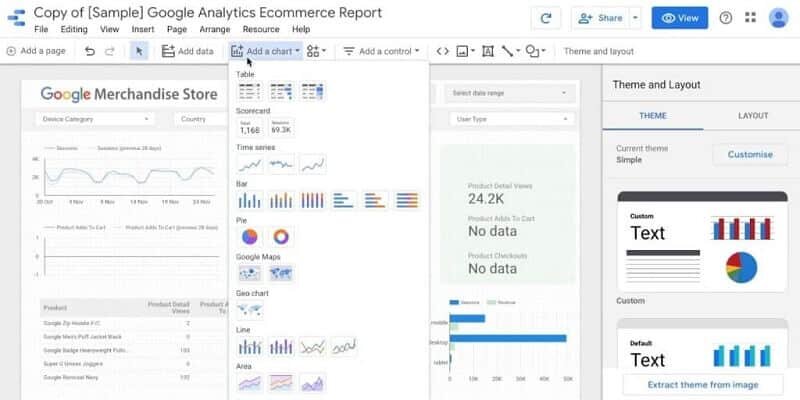The height and width of the screenshot is (400, 800).
Task: Choose the pie chart icon
Action: coord(250,237)
